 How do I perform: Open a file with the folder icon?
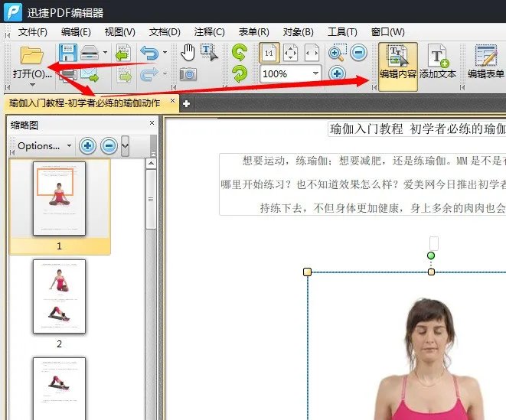click(x=31, y=54)
